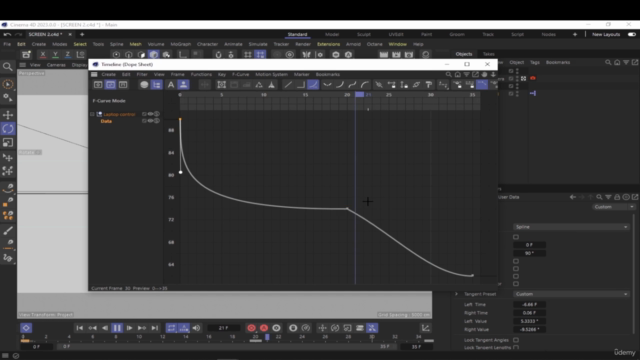The height and width of the screenshot is (360, 640).
Task: Toggle X axis lock icon
Action: point(43,54)
